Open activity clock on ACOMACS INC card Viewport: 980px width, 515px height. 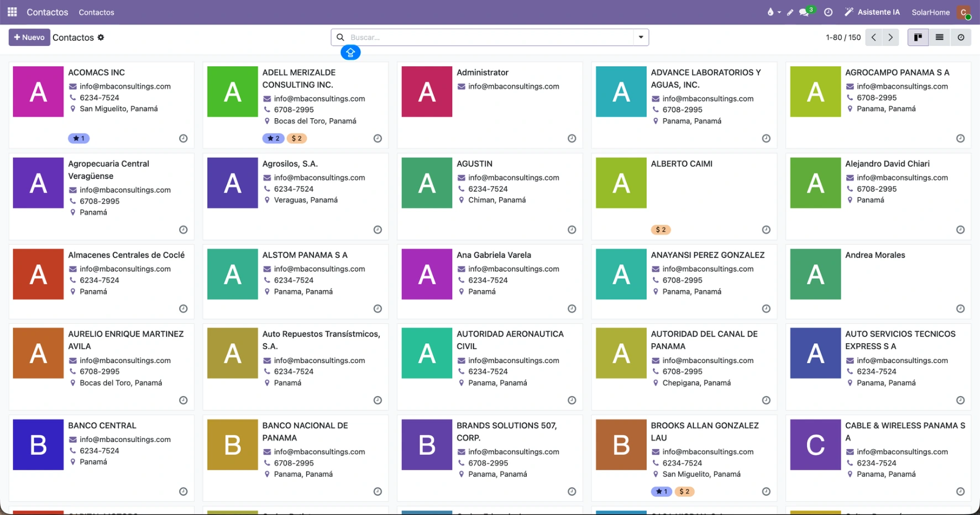coord(184,139)
